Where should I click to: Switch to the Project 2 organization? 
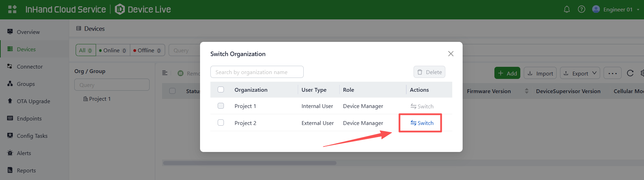(422, 123)
